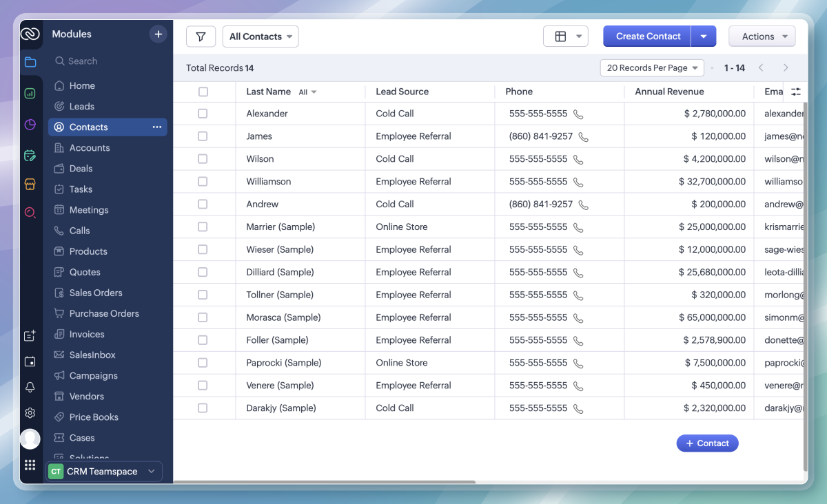Select the Williamson contact checkbox
The width and height of the screenshot is (827, 504).
(203, 182)
